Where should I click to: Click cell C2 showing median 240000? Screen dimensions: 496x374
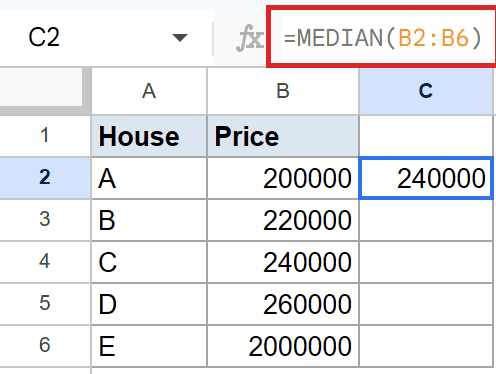pos(426,178)
